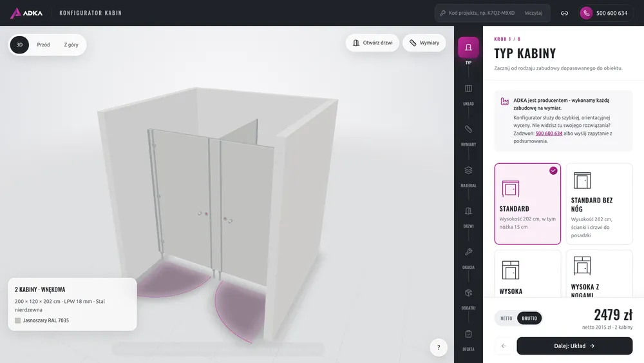Select the Wysoka z nogami card
This screenshot has width=644, height=363.
click(599, 274)
